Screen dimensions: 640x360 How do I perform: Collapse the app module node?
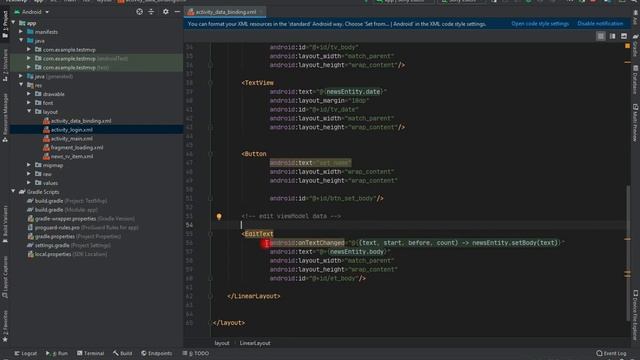click(x=13, y=23)
